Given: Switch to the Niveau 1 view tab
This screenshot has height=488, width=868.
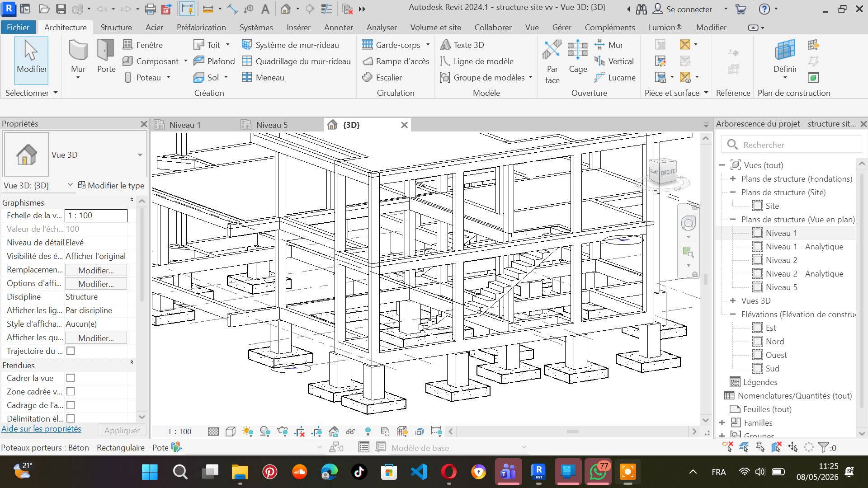Looking at the screenshot, I should (x=184, y=125).
